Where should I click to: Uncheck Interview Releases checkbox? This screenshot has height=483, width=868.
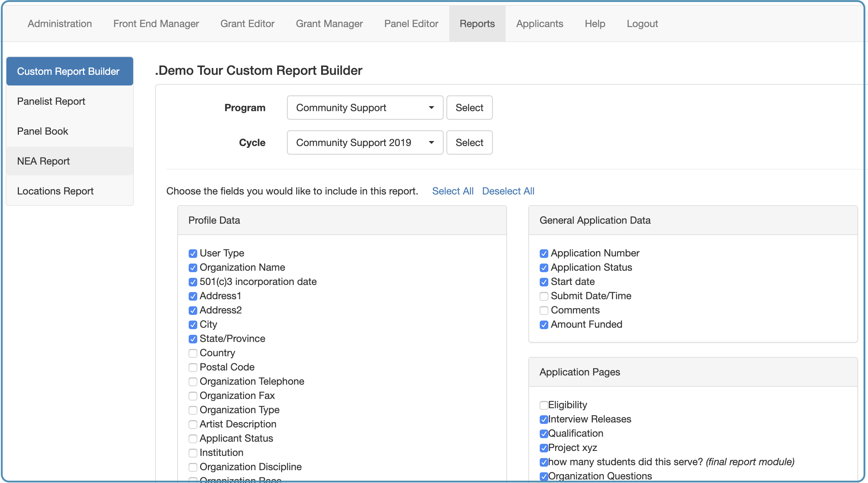click(544, 420)
